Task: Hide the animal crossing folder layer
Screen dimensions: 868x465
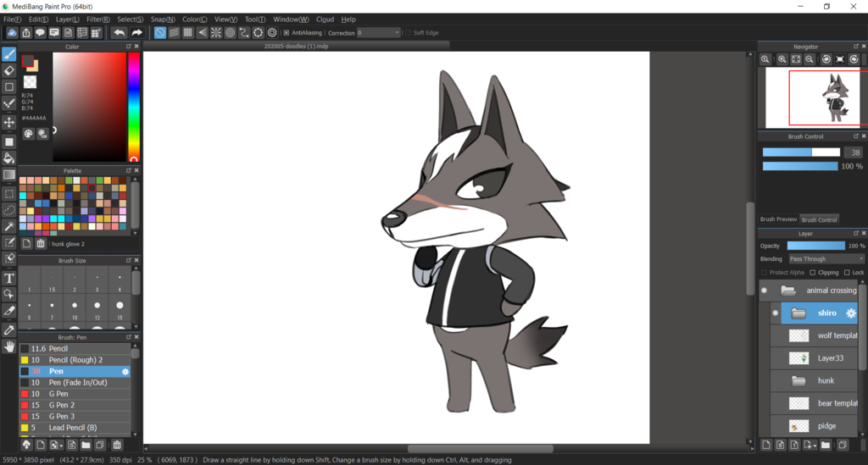Action: [765, 291]
